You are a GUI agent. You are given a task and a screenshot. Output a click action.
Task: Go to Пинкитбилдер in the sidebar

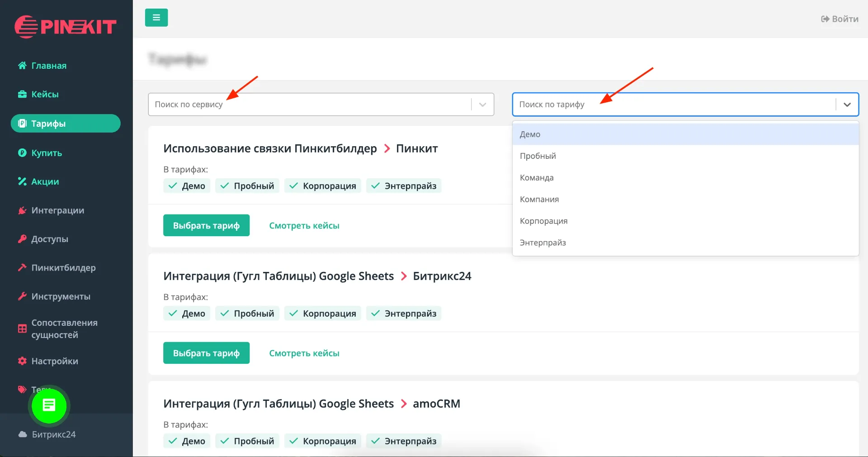63,268
